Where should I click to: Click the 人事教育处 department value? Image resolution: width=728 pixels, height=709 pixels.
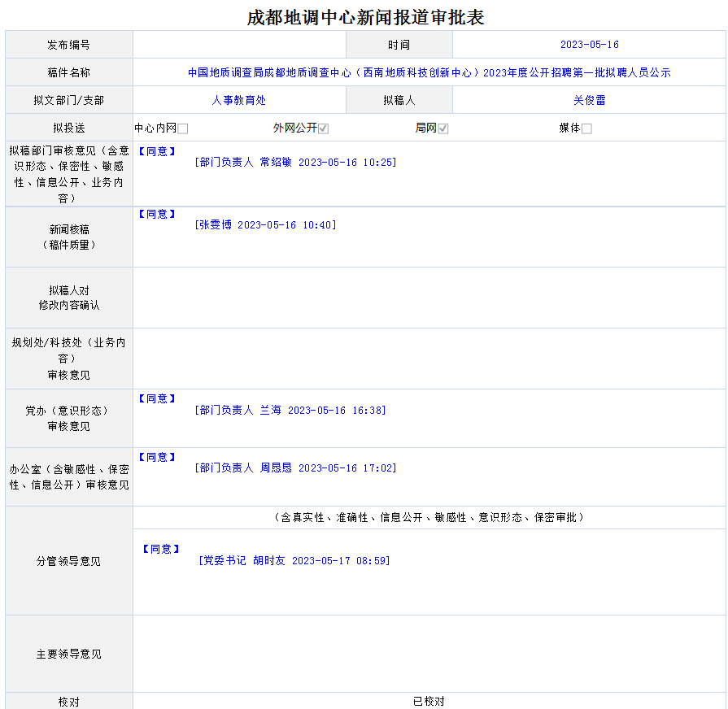pyautogui.click(x=238, y=100)
